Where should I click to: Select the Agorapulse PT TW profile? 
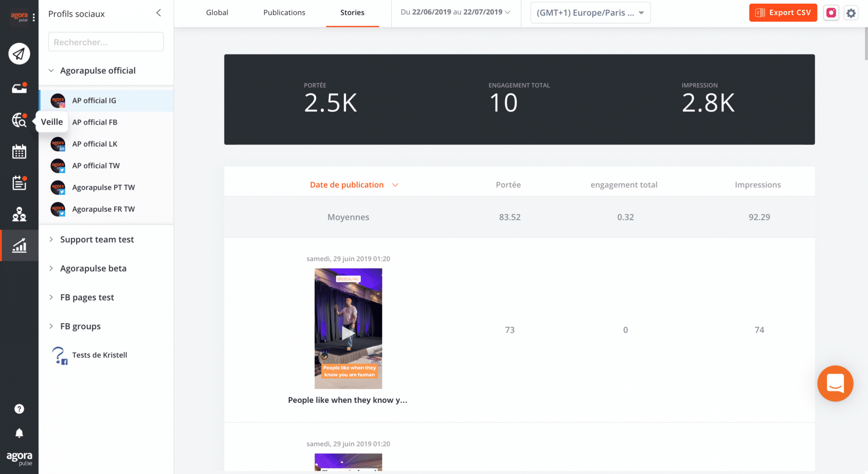coord(106,187)
